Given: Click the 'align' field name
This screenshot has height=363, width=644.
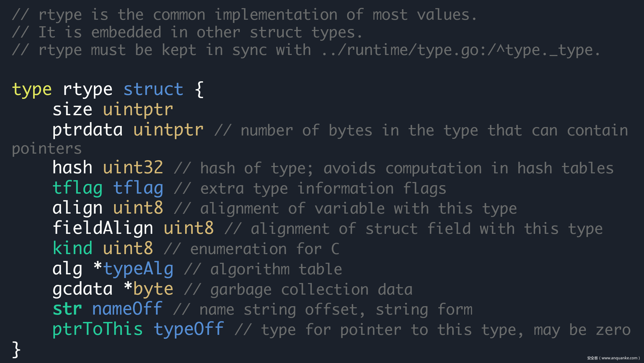Looking at the screenshot, I should pos(78,209).
